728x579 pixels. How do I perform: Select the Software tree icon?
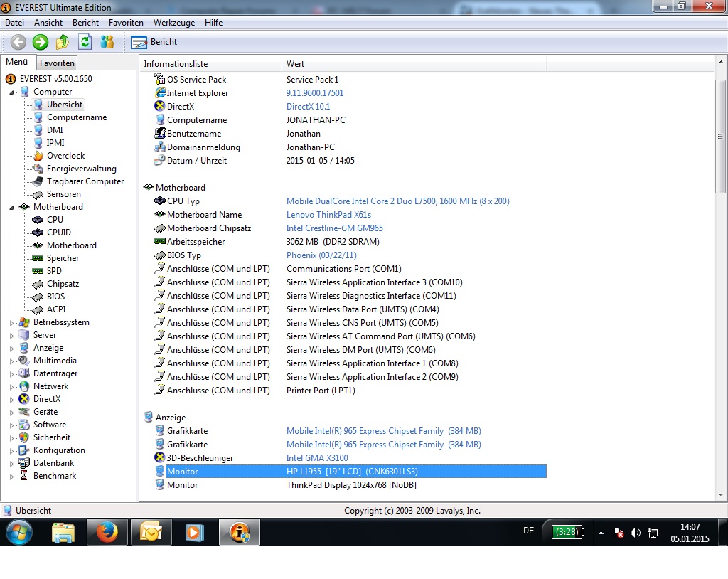24,424
